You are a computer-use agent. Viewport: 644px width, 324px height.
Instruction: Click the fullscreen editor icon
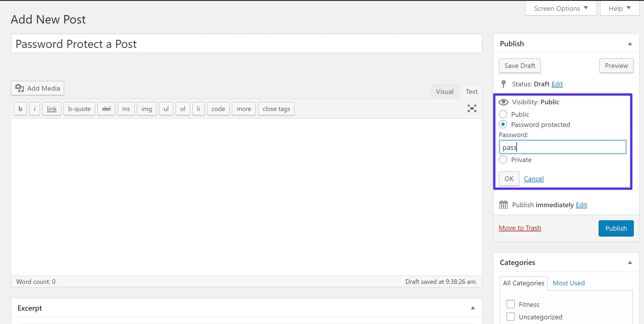click(472, 108)
